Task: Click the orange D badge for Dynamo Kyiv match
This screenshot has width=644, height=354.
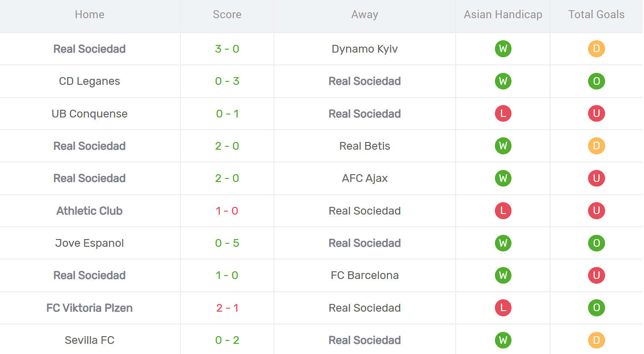Action: click(x=596, y=49)
